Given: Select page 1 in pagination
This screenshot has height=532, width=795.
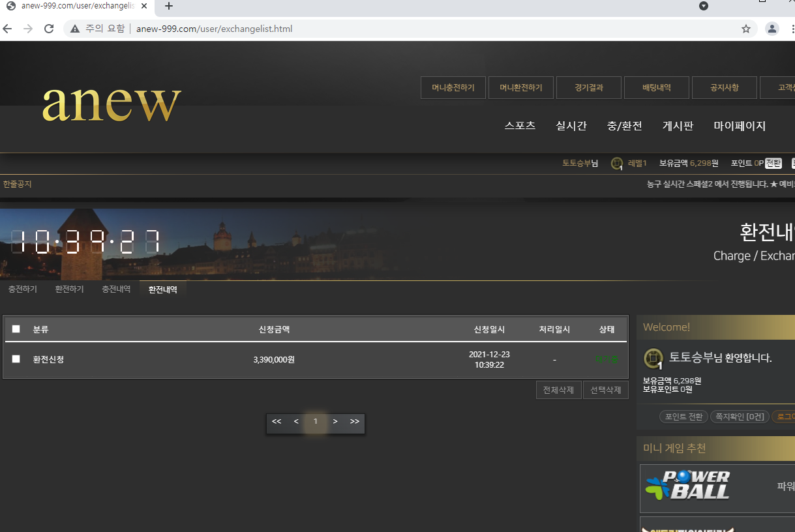Looking at the screenshot, I should (316, 422).
